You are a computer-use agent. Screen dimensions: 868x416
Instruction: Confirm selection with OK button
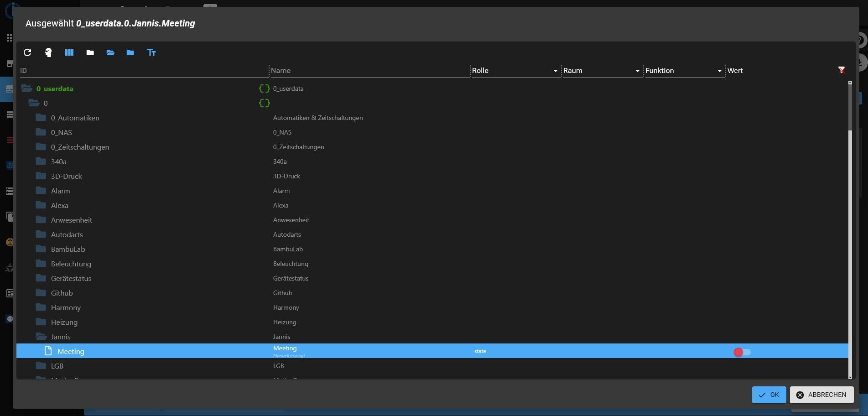click(x=769, y=395)
